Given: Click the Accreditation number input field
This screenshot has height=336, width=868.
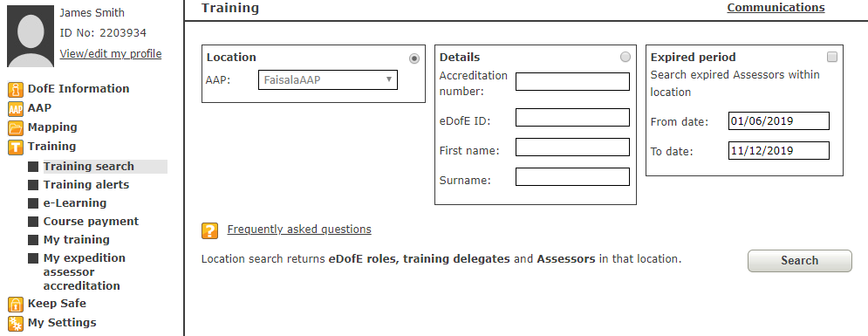Looking at the screenshot, I should pyautogui.click(x=572, y=81).
